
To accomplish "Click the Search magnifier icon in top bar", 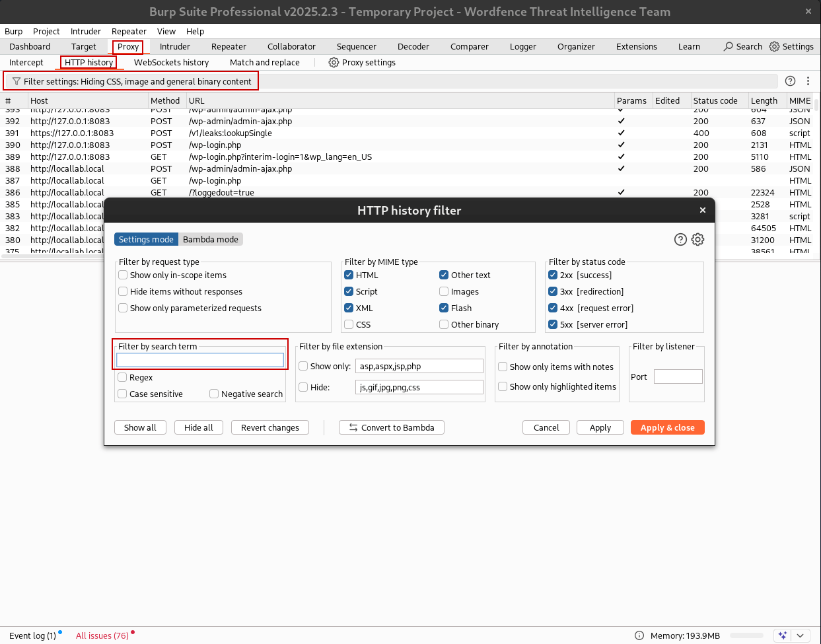I will (728, 46).
